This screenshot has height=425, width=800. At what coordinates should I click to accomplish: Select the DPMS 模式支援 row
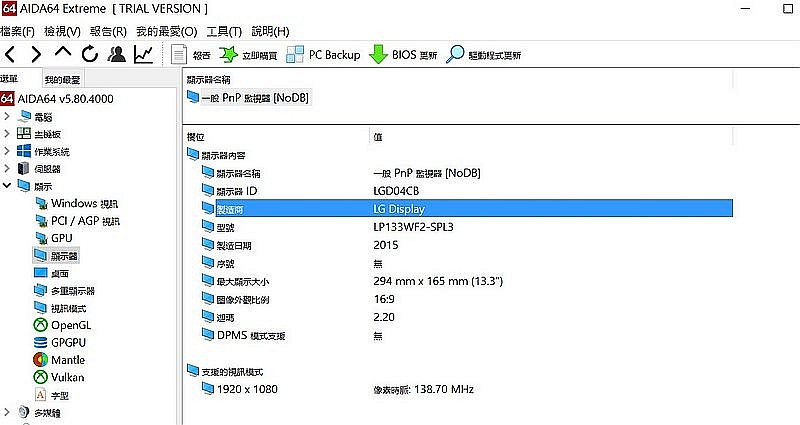pyautogui.click(x=466, y=335)
